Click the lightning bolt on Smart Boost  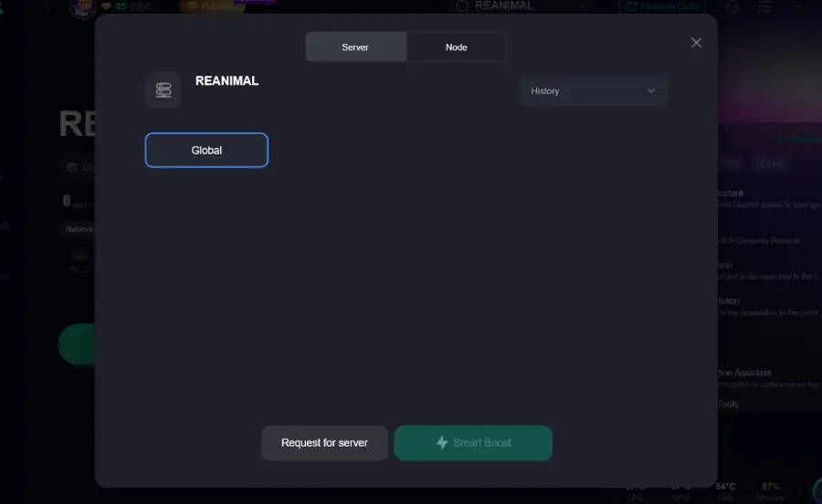coord(442,443)
